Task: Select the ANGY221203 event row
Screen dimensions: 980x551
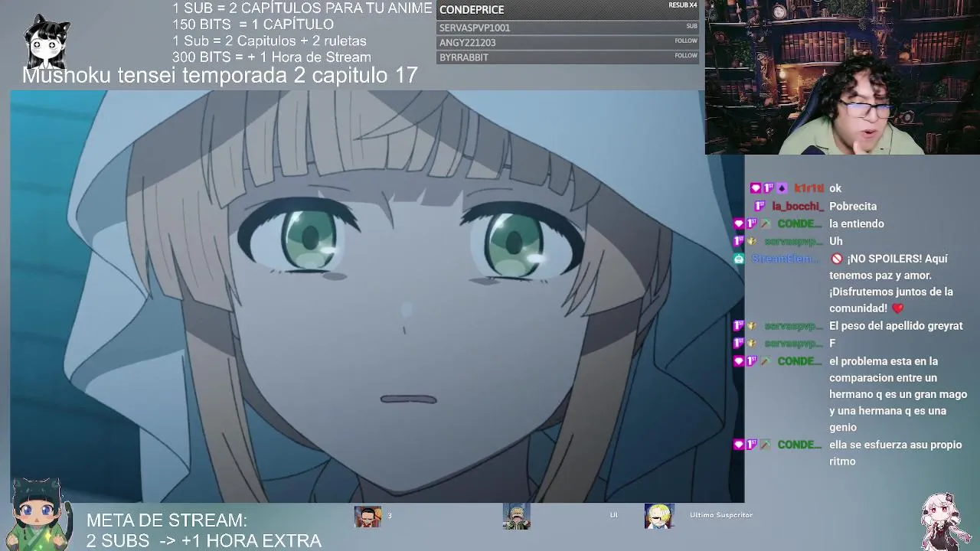Action: (568, 43)
